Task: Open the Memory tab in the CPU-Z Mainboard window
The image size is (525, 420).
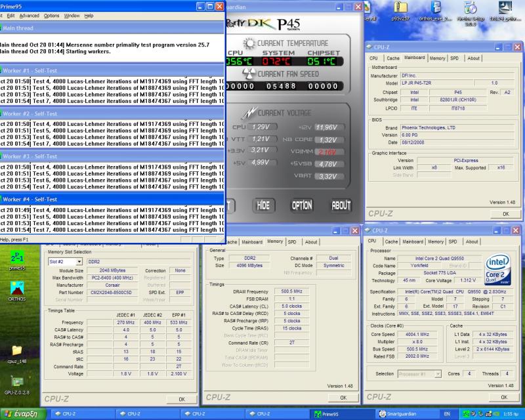Action: click(x=437, y=58)
